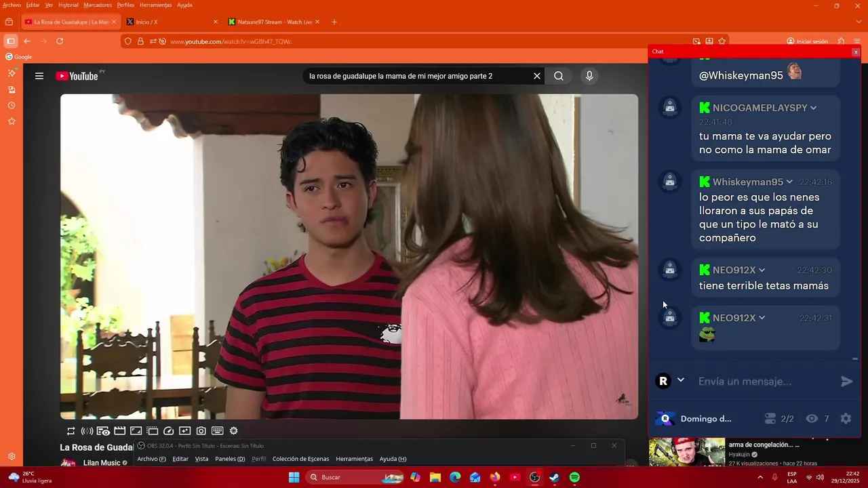Click the Iniciar sesión button
The width and height of the screenshot is (868, 488).
coord(807,41)
